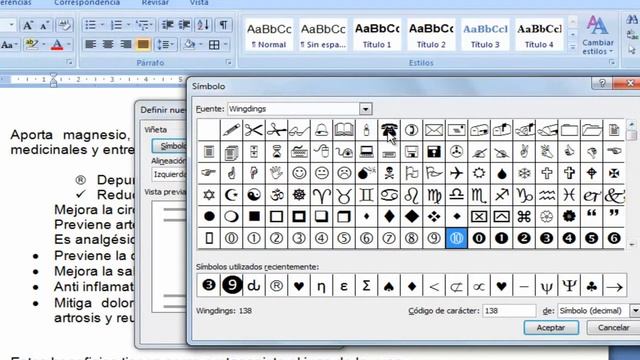Apply the Título 1 style
This screenshot has height=360, width=640.
tap(377, 34)
